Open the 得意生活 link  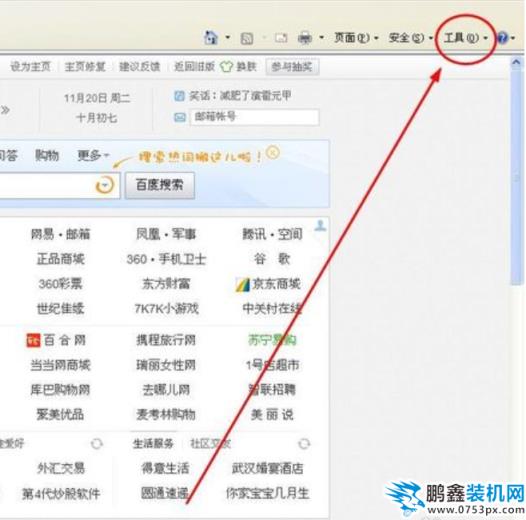pos(165,468)
